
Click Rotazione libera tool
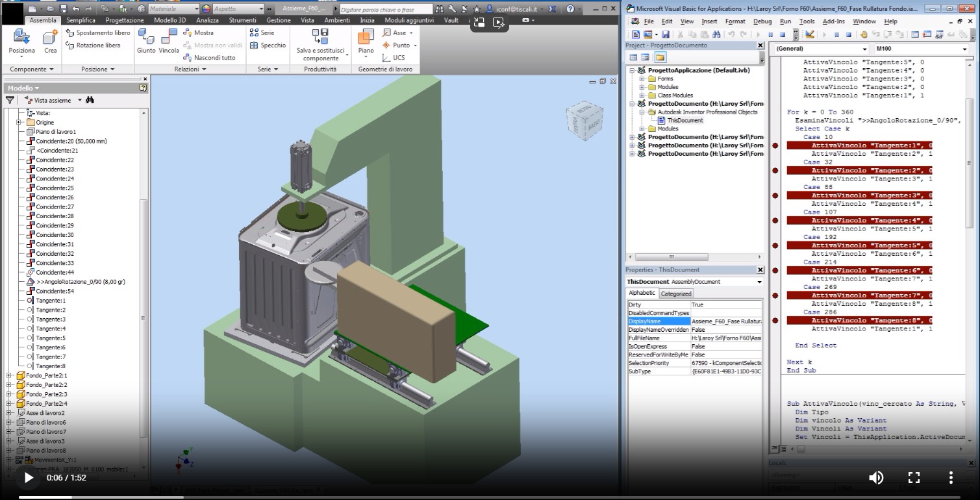tap(93, 45)
